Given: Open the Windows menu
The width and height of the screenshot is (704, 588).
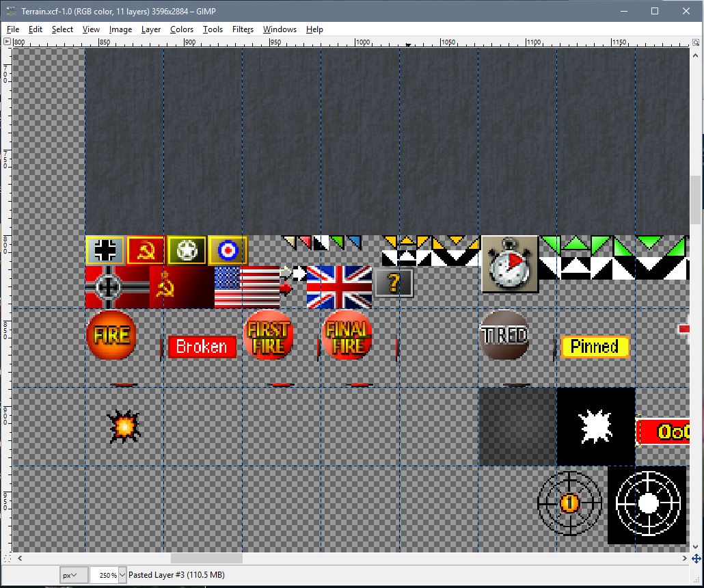Looking at the screenshot, I should (x=280, y=29).
